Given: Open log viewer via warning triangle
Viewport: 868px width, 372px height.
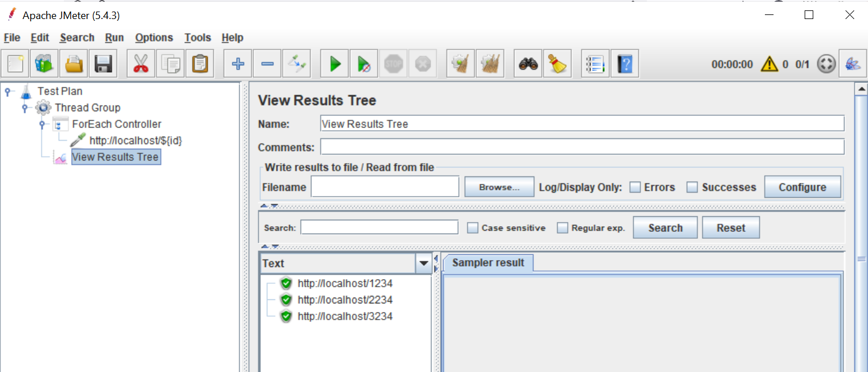Looking at the screenshot, I should [769, 64].
